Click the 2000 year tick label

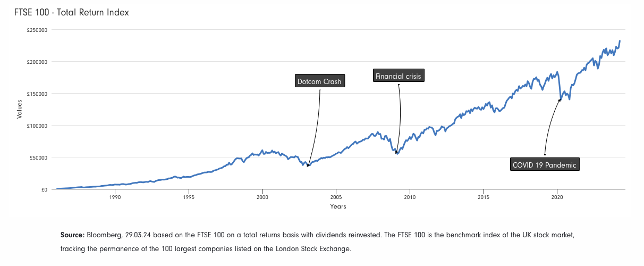[x=262, y=197]
